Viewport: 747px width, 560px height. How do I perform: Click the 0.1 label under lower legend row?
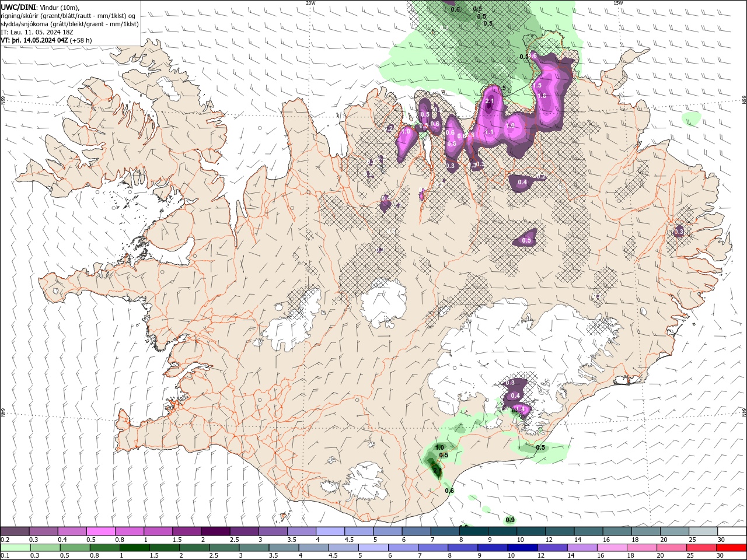5,556
